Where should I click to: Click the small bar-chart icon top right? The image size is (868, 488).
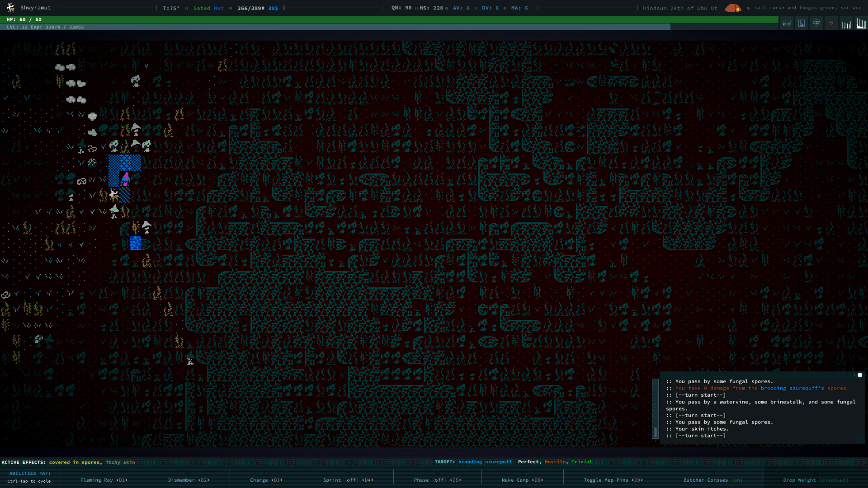coord(846,24)
